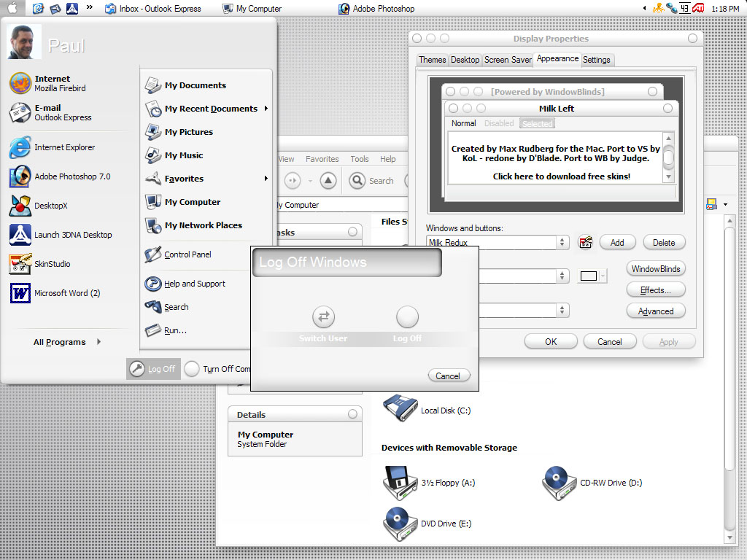Click Search in start menu
747x560 pixels.
(x=167, y=307)
